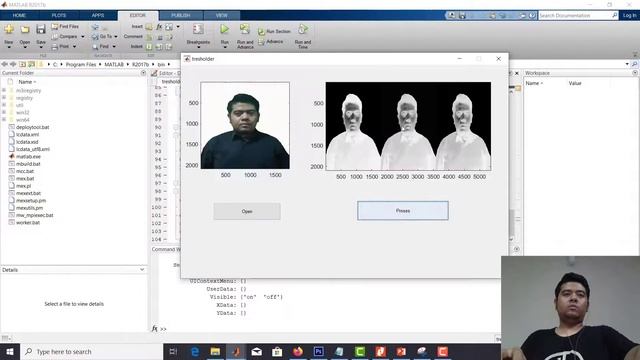The height and width of the screenshot is (360, 640).
Task: Open File Explorer from taskbar
Action: pos(216,351)
